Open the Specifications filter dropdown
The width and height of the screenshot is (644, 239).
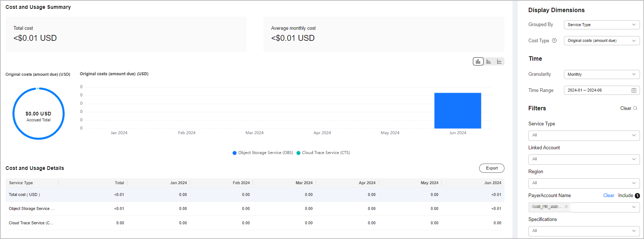coord(584,231)
